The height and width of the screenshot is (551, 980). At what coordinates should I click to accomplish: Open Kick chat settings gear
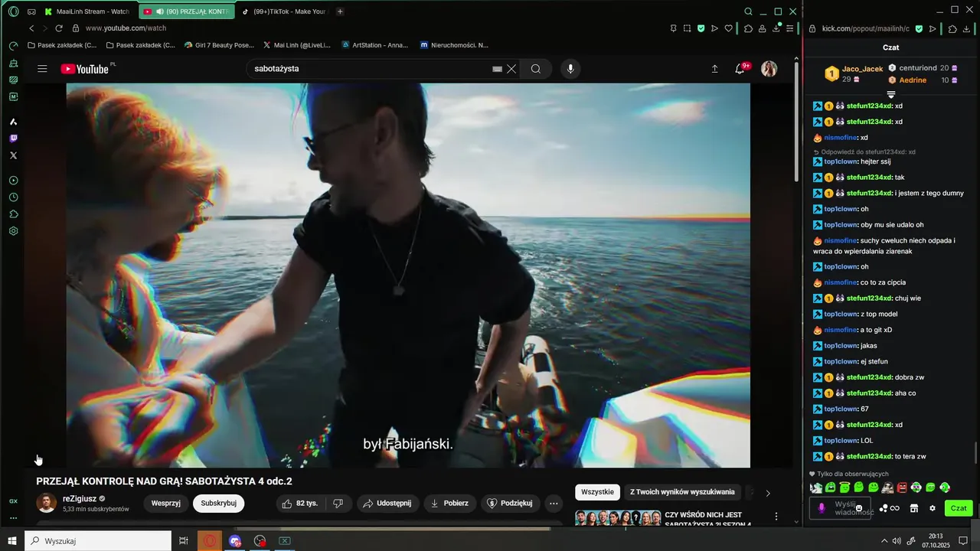point(932,508)
